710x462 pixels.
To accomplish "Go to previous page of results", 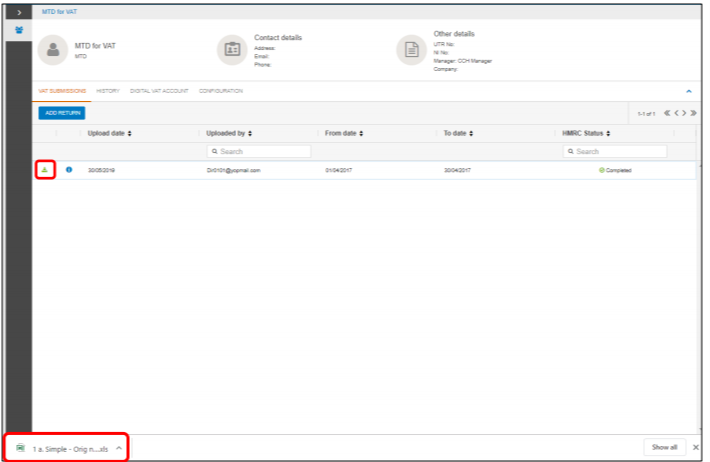I will point(676,113).
